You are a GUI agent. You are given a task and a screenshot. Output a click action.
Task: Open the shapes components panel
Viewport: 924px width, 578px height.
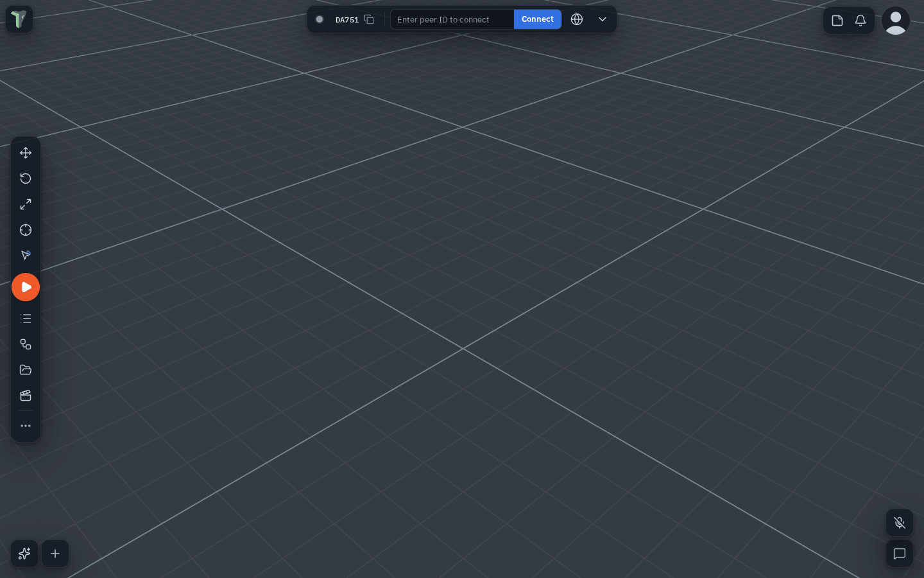pos(26,344)
